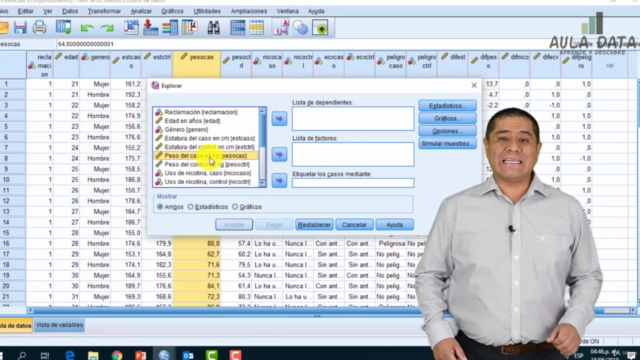Image resolution: width=640 pixels, height=360 pixels.
Task: Open the Recall recent dialogs icon
Action: (x=63, y=28)
